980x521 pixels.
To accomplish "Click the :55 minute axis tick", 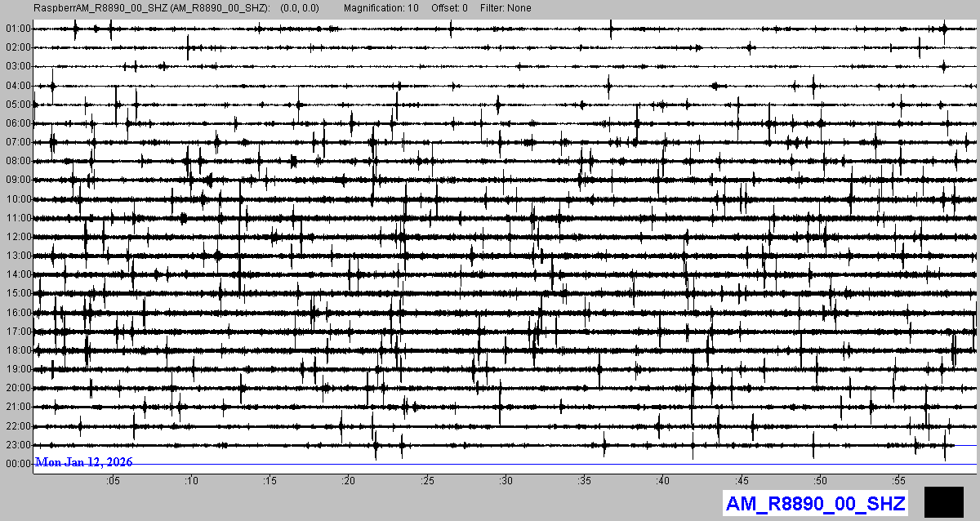I will 898,481.
